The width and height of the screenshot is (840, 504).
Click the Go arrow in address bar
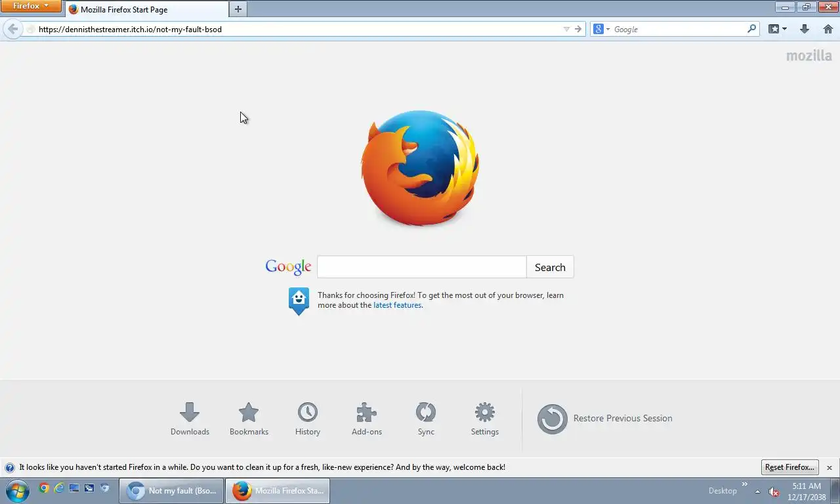578,29
